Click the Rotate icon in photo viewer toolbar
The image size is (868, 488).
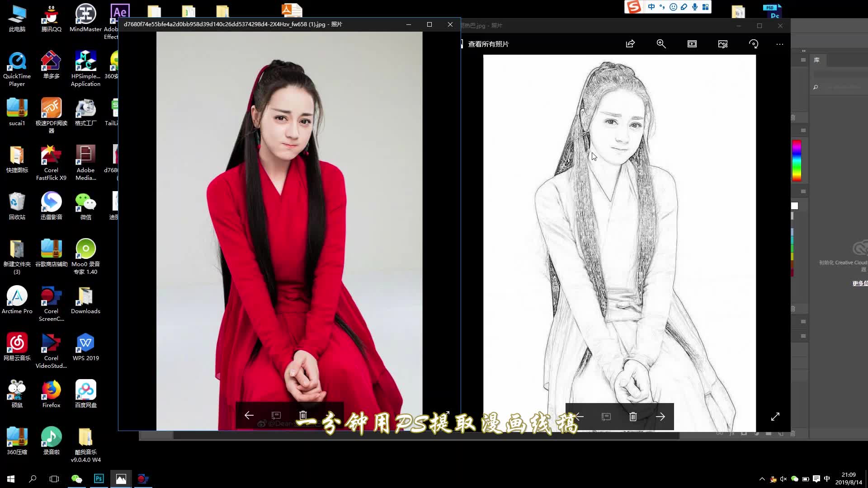pyautogui.click(x=754, y=43)
